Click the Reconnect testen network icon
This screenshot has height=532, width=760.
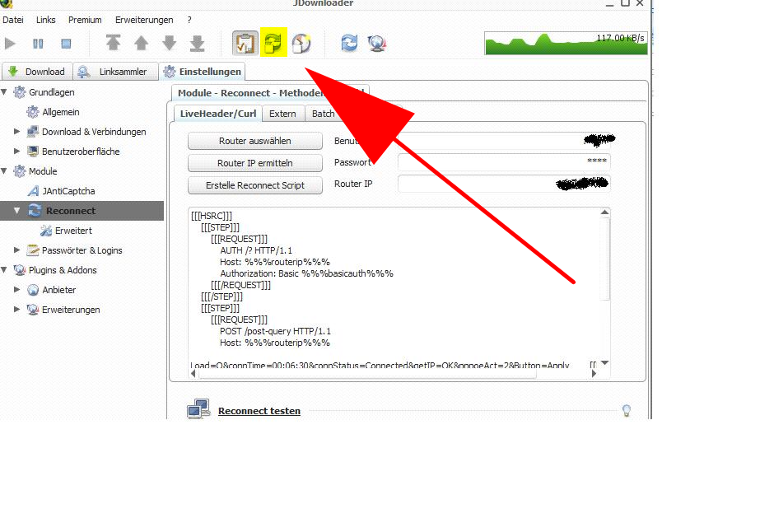click(x=198, y=408)
